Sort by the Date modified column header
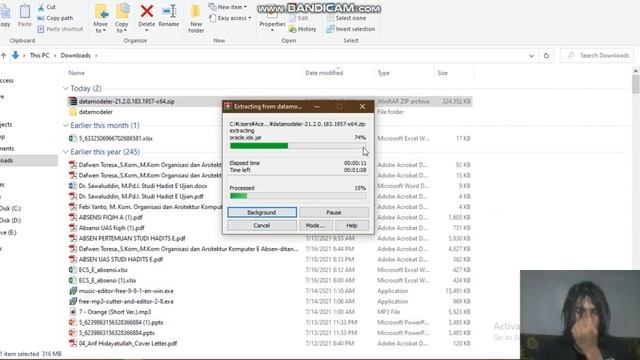 coord(324,73)
